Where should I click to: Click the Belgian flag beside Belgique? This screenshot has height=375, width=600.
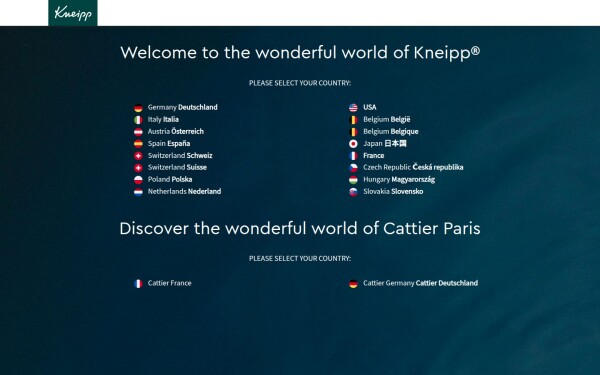(x=353, y=132)
